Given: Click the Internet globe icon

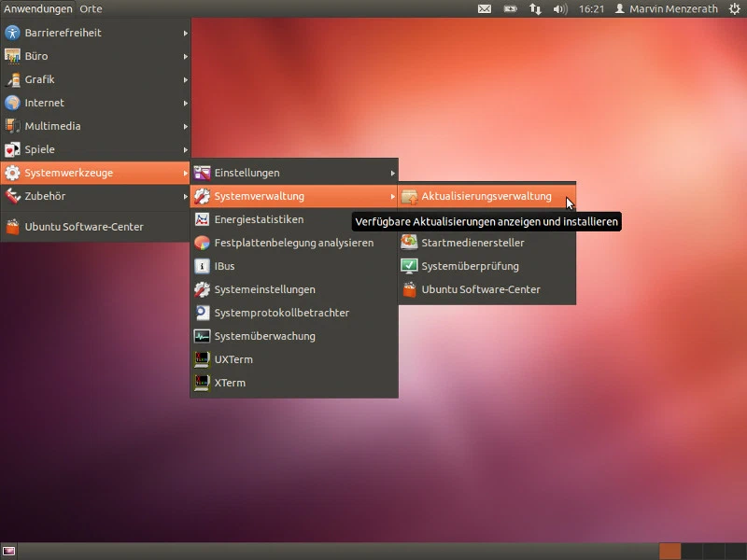Looking at the screenshot, I should tap(12, 103).
